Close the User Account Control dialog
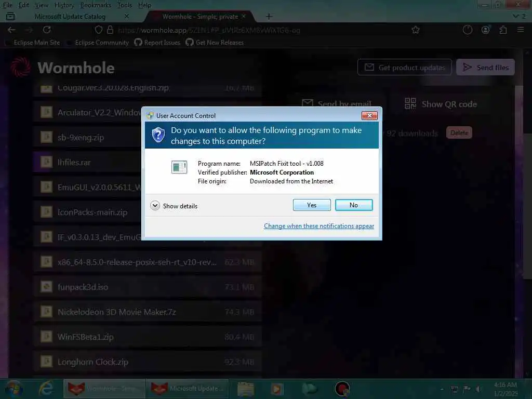 (369, 116)
